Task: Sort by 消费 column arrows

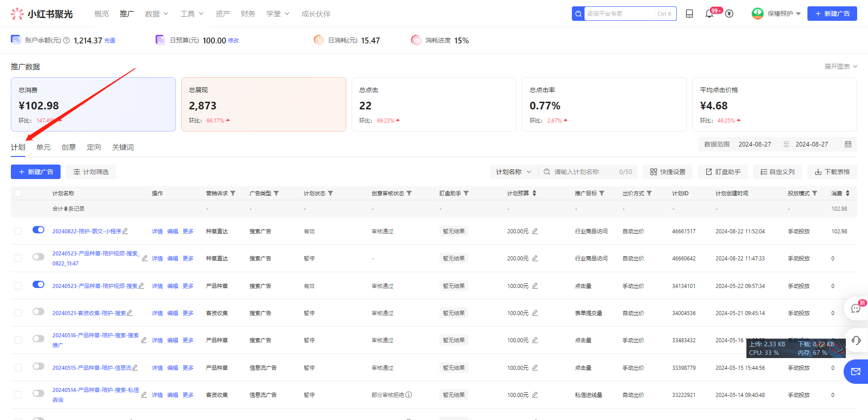Action: (848, 193)
